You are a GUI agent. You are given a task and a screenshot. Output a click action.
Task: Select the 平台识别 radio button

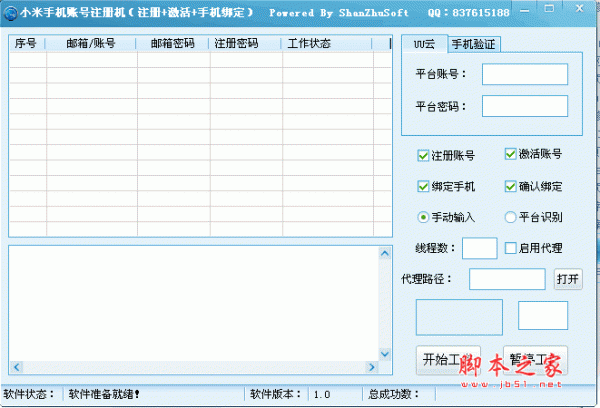(x=510, y=217)
